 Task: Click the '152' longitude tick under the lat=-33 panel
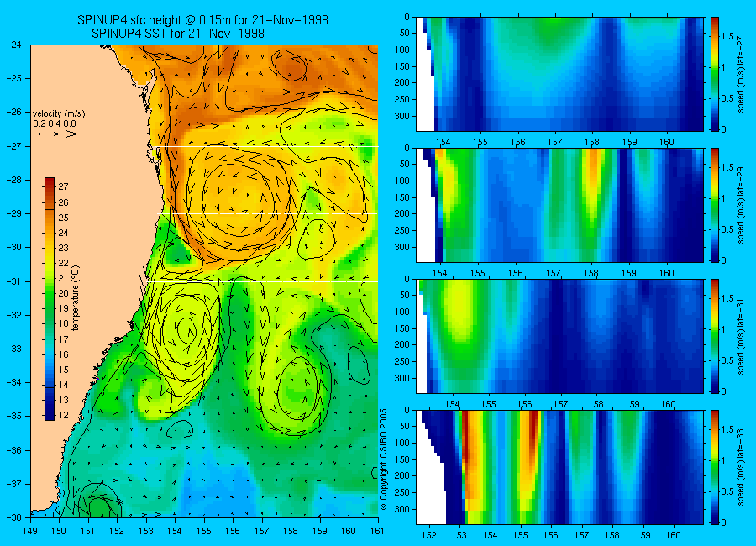428,535
